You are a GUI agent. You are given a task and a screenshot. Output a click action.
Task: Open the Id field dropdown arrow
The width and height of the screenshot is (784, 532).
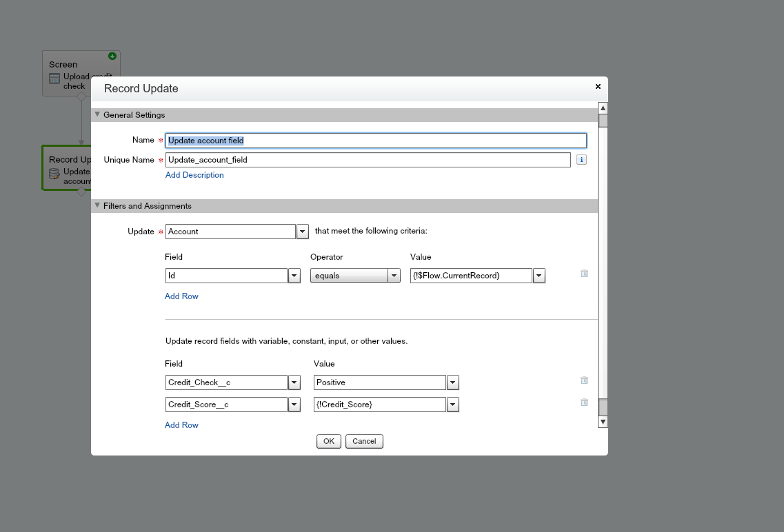[294, 276]
